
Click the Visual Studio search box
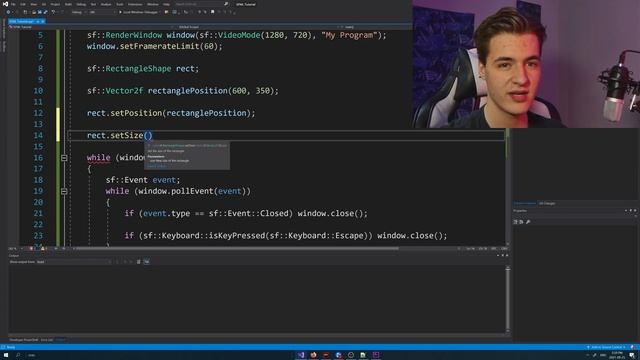[201, 4]
